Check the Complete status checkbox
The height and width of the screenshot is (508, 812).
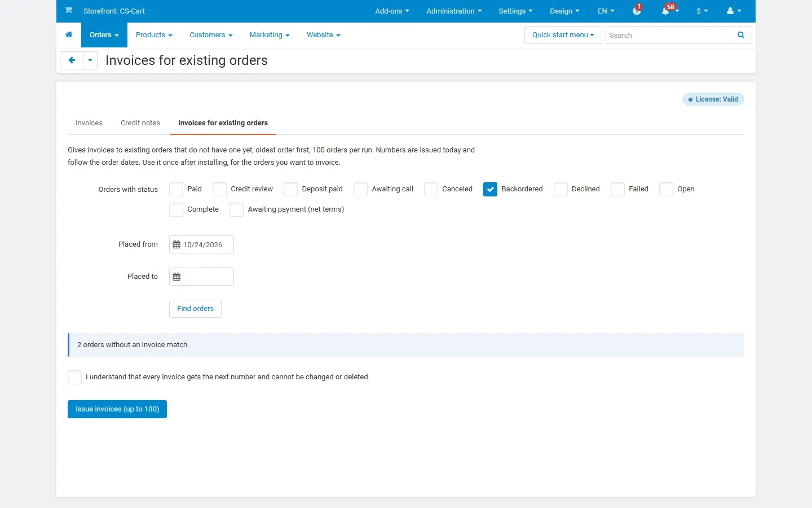176,209
